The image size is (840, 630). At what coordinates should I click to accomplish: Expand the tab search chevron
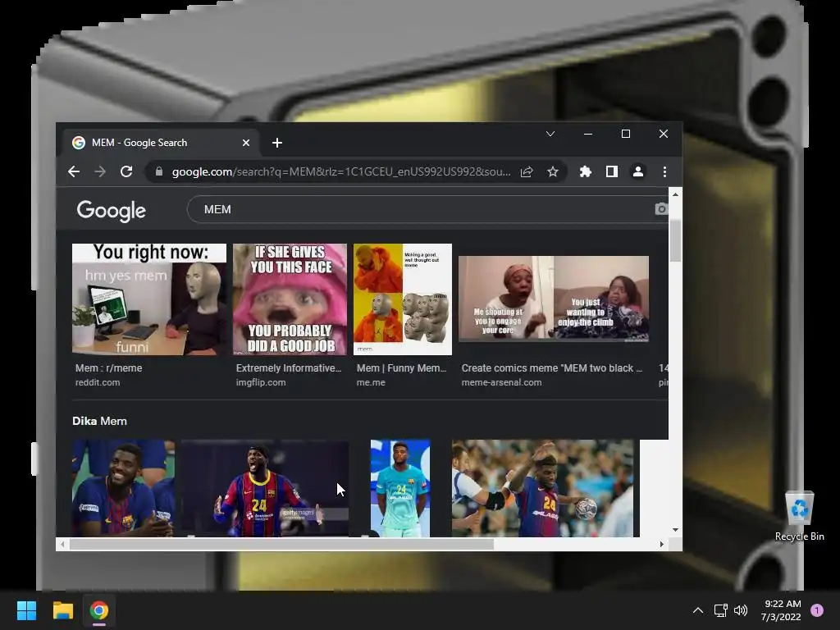pos(550,134)
